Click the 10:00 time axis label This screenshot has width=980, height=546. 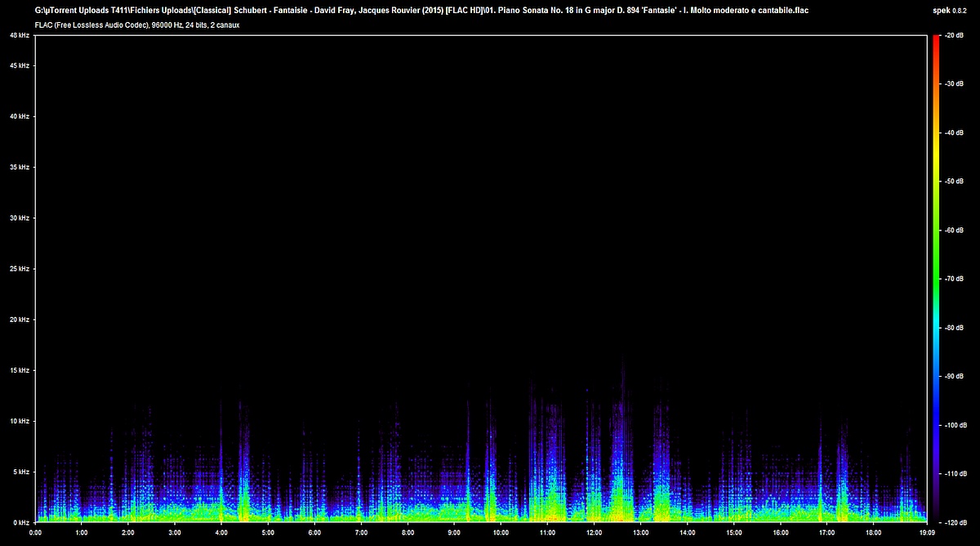tap(501, 533)
